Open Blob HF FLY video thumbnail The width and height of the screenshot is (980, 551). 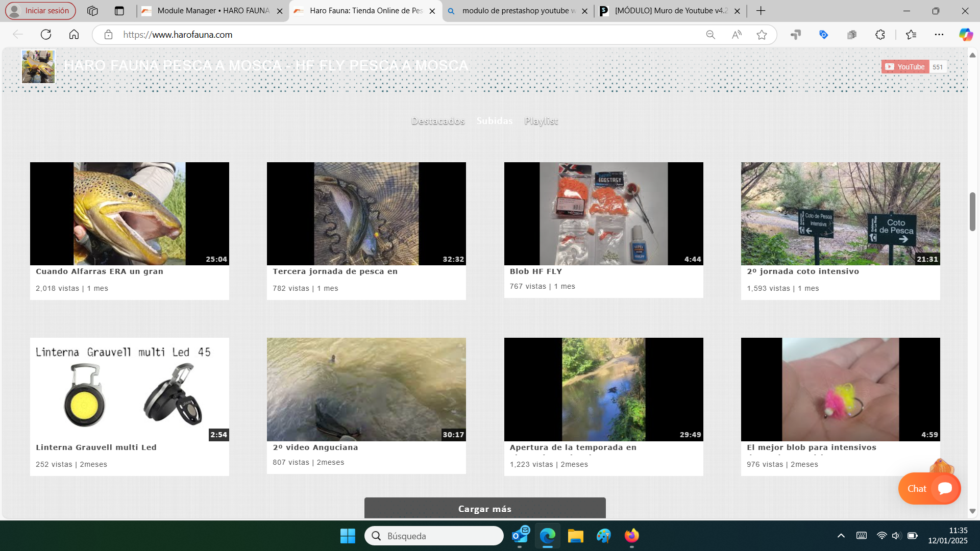(x=603, y=214)
